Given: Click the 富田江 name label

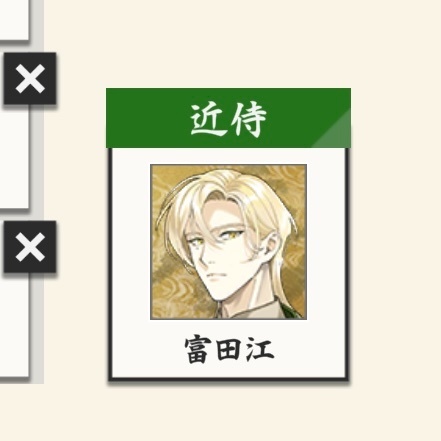Looking at the screenshot, I should [229, 350].
